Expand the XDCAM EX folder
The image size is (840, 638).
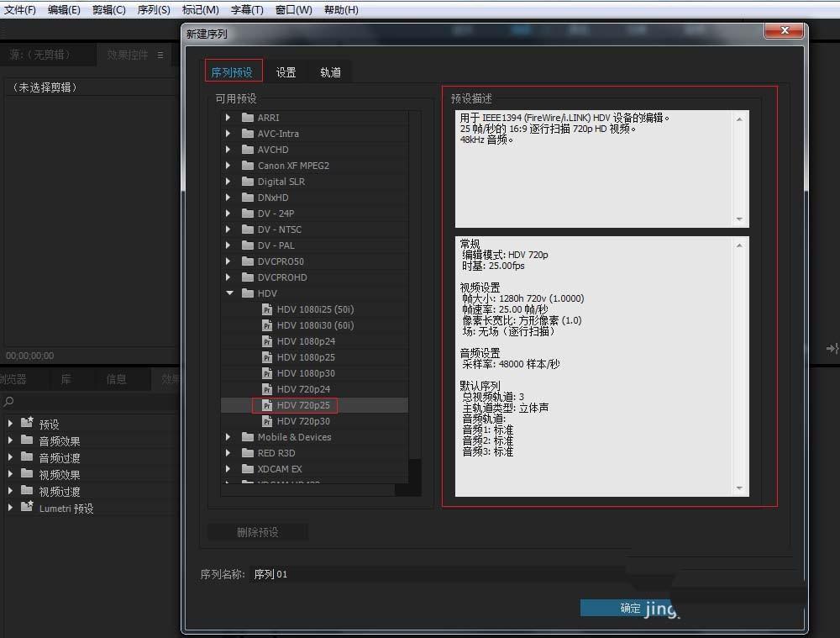click(228, 469)
